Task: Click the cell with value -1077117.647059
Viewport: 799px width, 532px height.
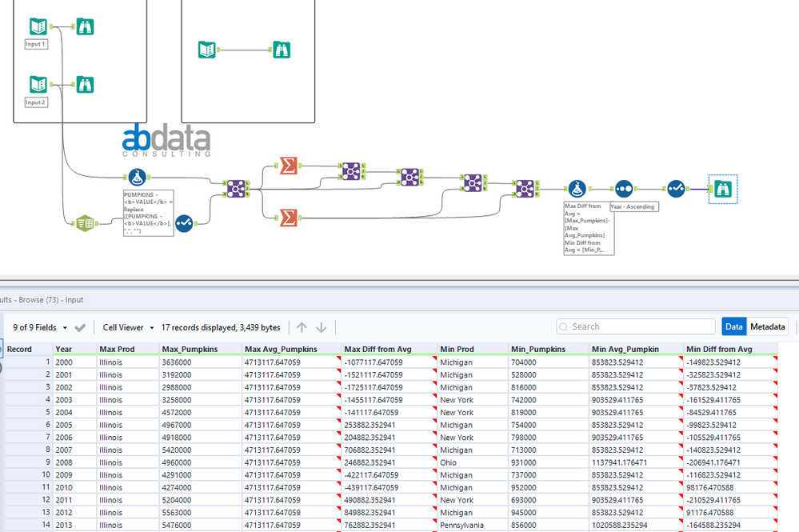Action: click(390, 362)
